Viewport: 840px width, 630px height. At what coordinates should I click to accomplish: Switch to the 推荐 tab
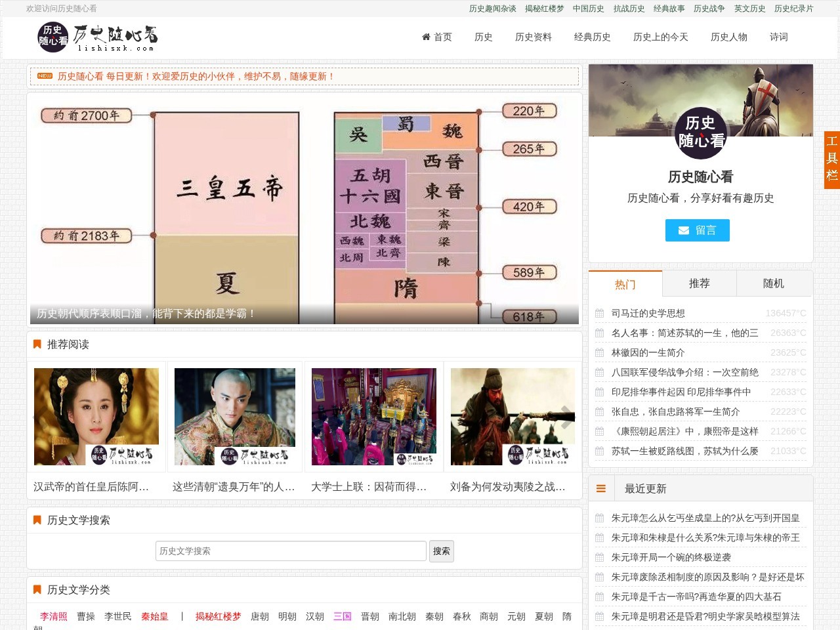click(x=700, y=283)
